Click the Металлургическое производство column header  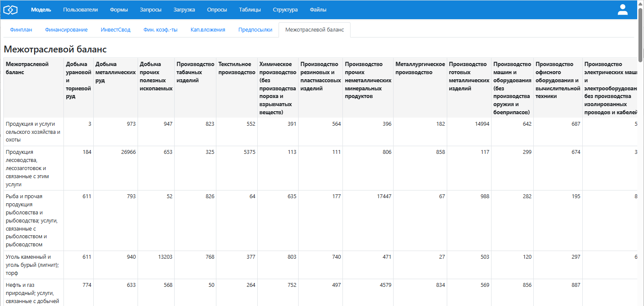[x=420, y=68]
